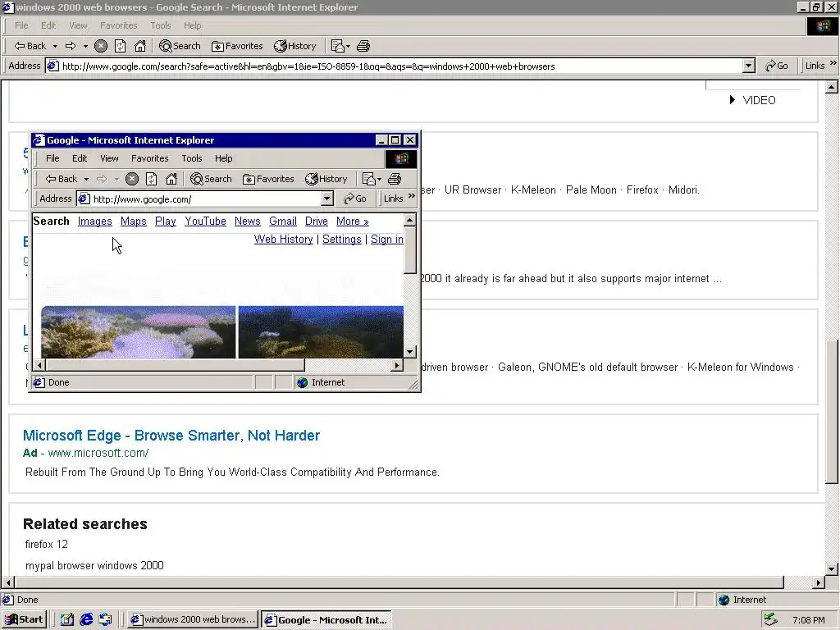Click related search firefox 12
Viewport: 840px width, 630px height.
coord(47,545)
